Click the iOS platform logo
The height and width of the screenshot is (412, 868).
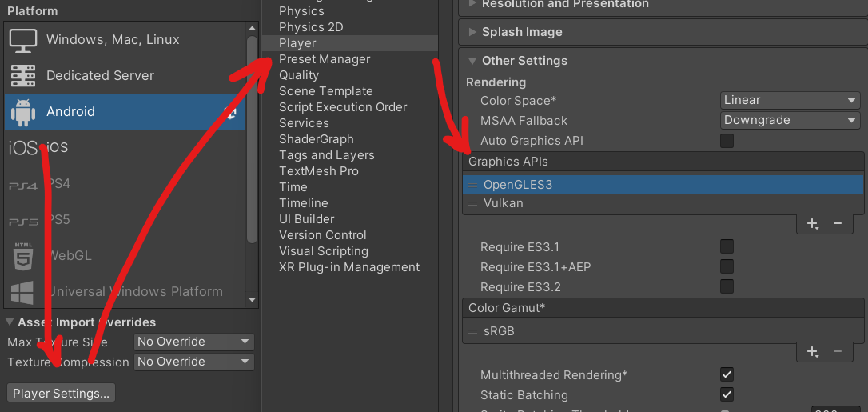22,148
